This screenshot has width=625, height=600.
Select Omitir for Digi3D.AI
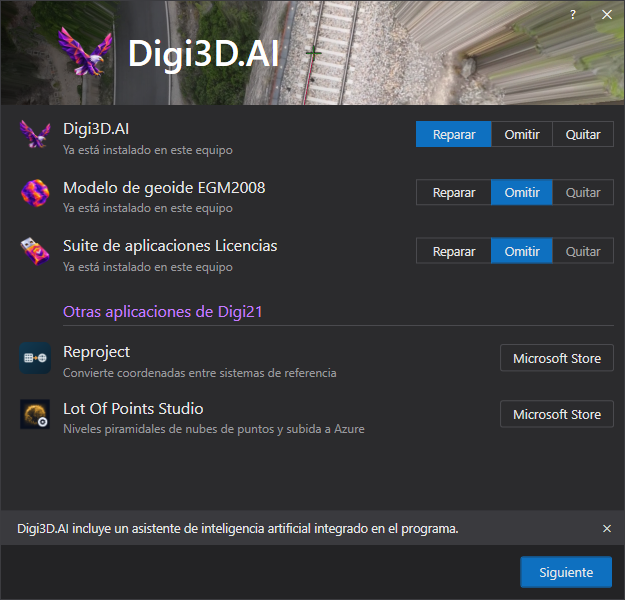pos(522,134)
